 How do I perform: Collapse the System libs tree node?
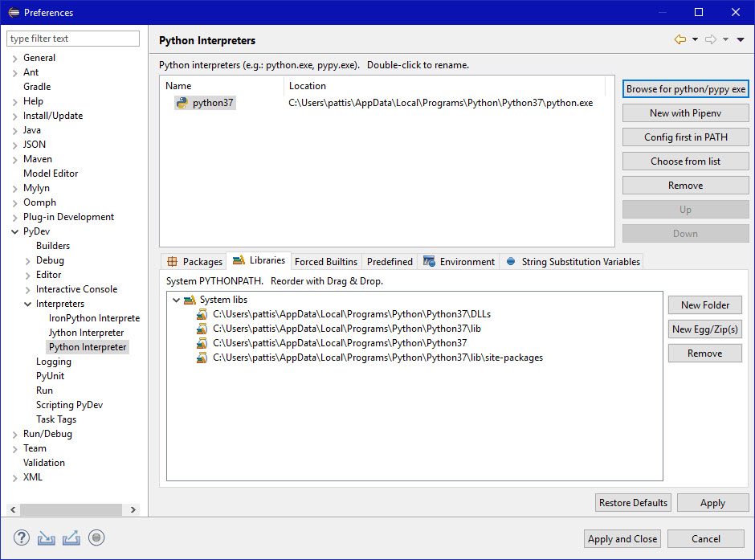[177, 300]
